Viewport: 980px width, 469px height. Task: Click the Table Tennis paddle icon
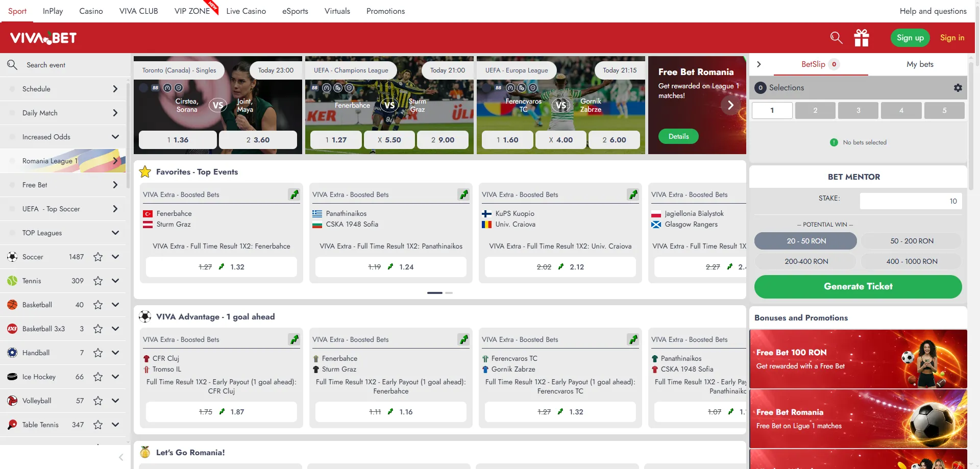[12, 425]
